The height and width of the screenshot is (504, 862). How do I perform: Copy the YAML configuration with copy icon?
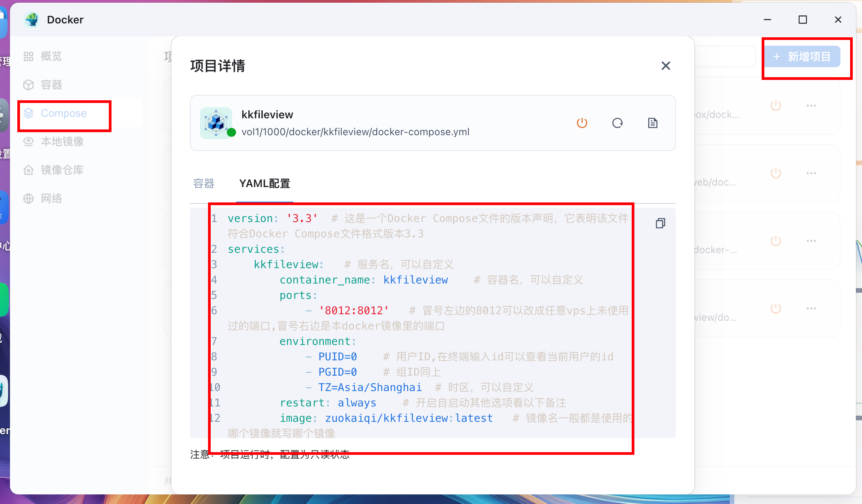(660, 223)
